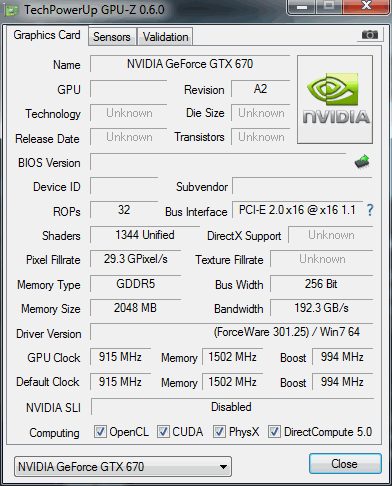The width and height of the screenshot is (392, 486).
Task: Toggle the DirectCompute 5.0 checkbox
Action: [274, 431]
